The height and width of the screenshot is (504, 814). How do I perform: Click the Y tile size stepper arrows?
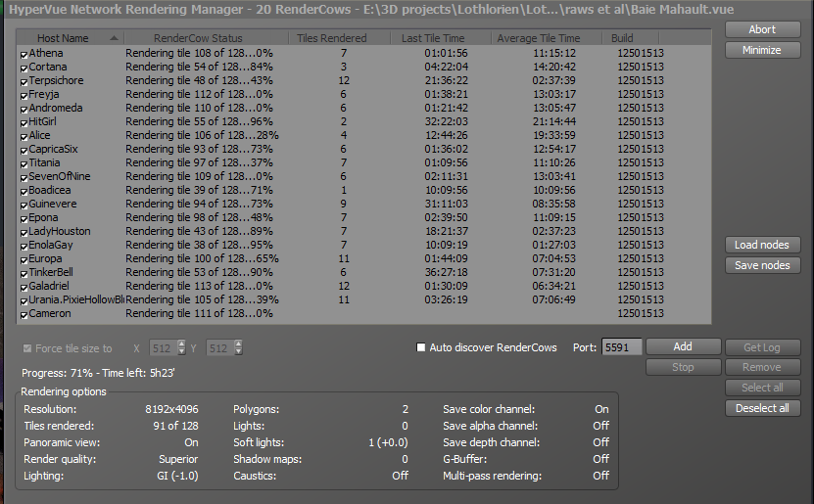point(238,347)
